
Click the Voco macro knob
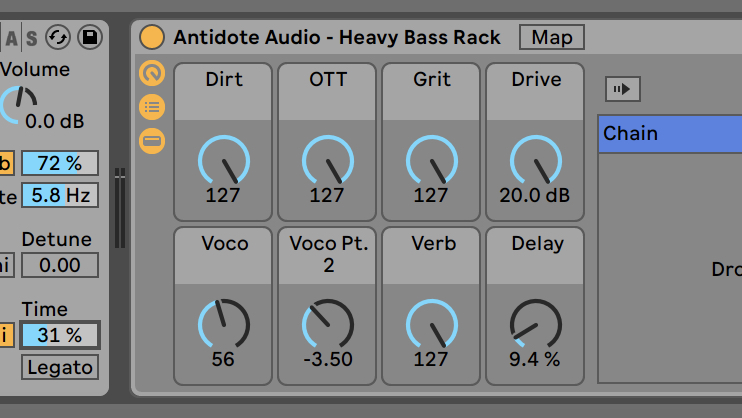pyautogui.click(x=223, y=325)
